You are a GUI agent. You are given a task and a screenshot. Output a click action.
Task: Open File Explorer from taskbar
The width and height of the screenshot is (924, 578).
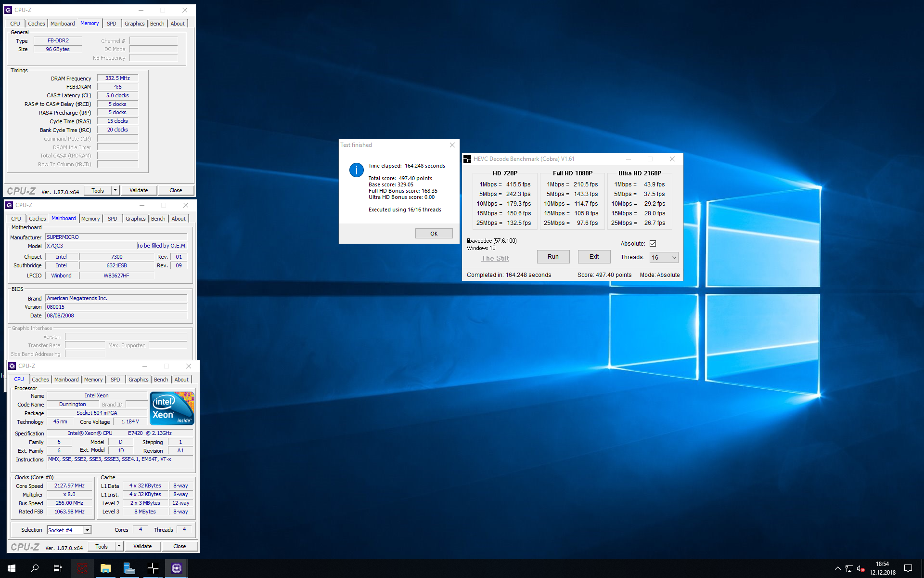point(106,568)
